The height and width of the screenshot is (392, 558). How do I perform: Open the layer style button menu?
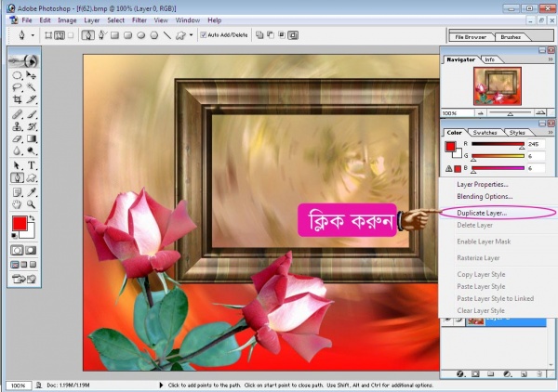click(460, 373)
